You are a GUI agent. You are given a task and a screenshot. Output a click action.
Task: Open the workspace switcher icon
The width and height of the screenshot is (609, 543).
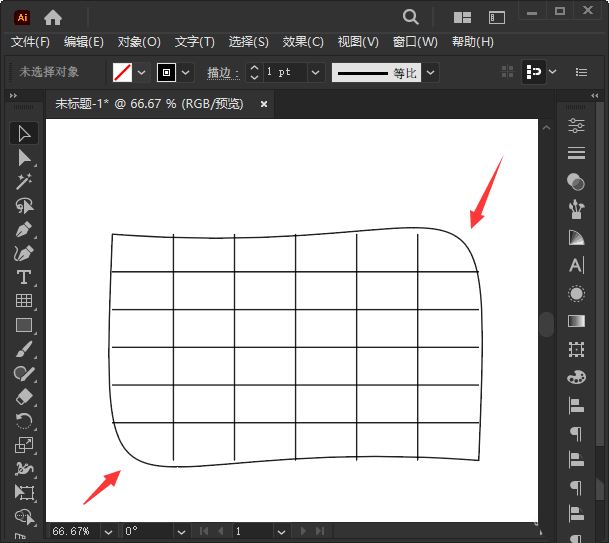(496, 17)
